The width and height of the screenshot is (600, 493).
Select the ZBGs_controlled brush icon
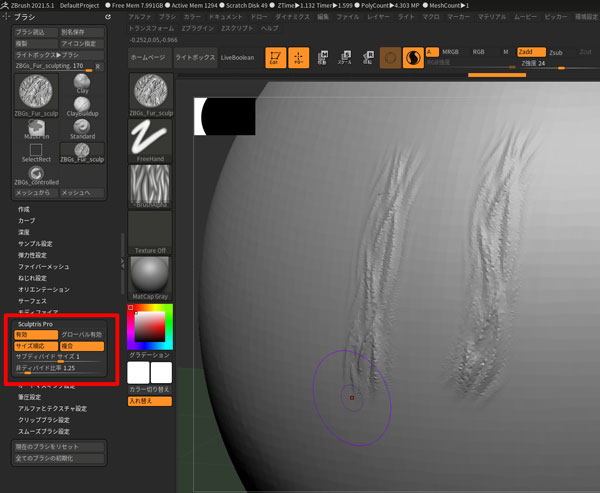click(36, 176)
